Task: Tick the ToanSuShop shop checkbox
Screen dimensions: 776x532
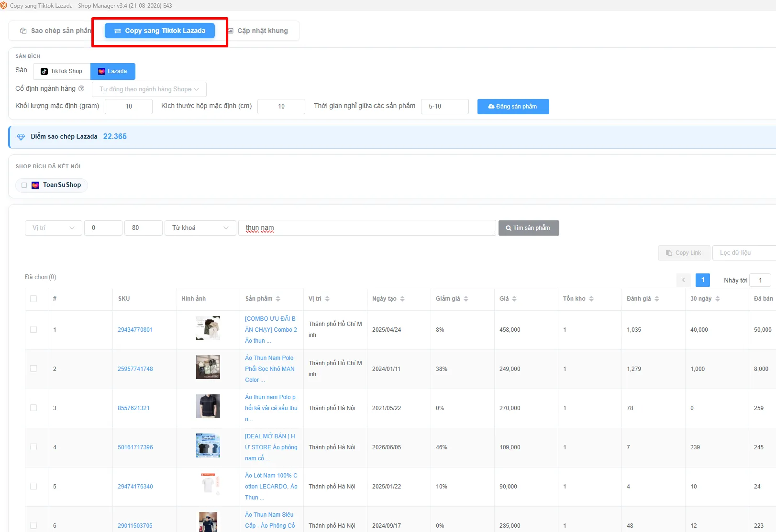Action: click(x=24, y=185)
